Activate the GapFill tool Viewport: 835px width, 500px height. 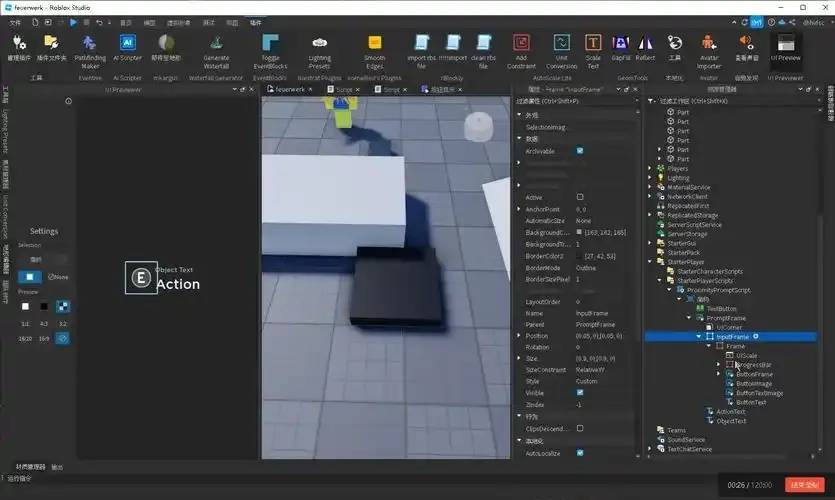(620, 47)
